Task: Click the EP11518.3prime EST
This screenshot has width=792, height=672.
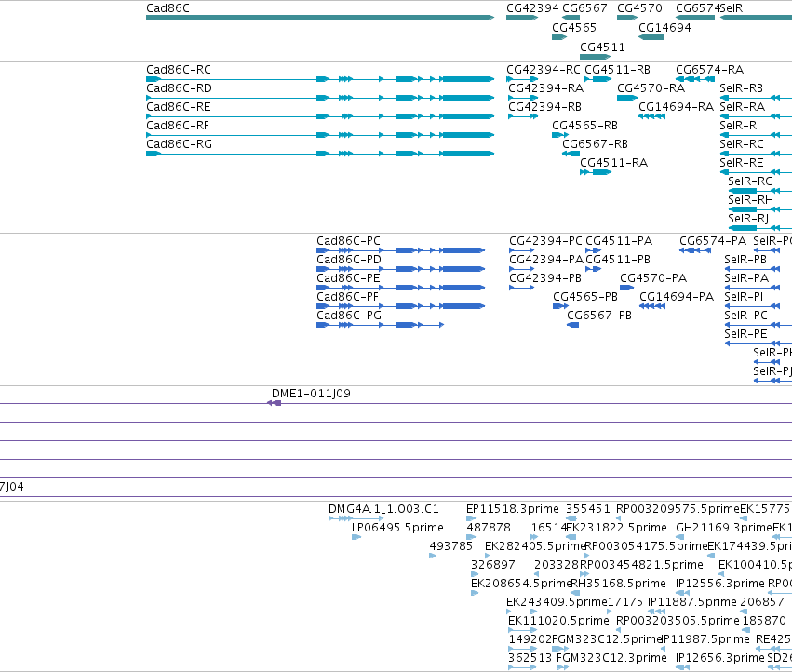Action: (x=471, y=518)
